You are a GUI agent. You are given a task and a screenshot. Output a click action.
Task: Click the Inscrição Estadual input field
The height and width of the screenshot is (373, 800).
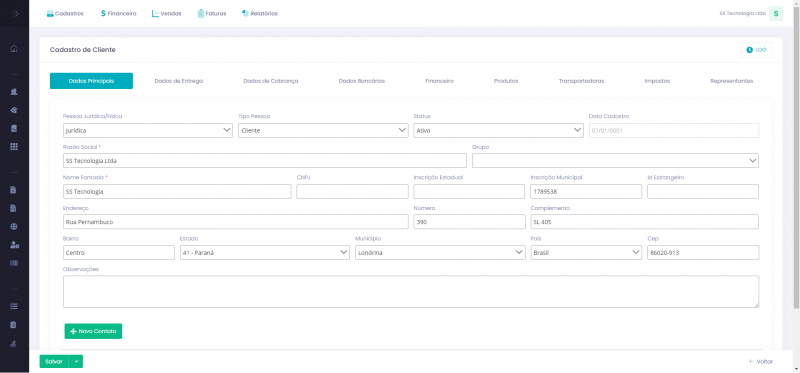click(x=469, y=191)
